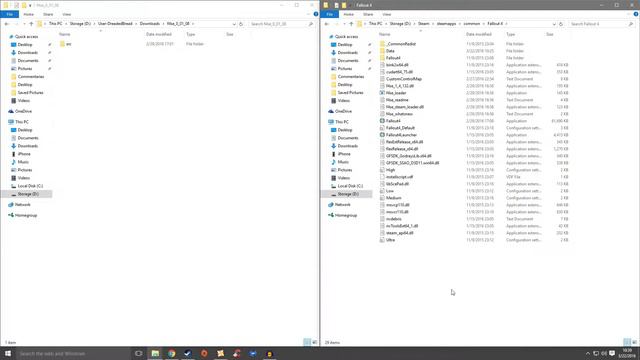
Task: Go up one folder in Fallout 4 window
Action: (x=351, y=24)
